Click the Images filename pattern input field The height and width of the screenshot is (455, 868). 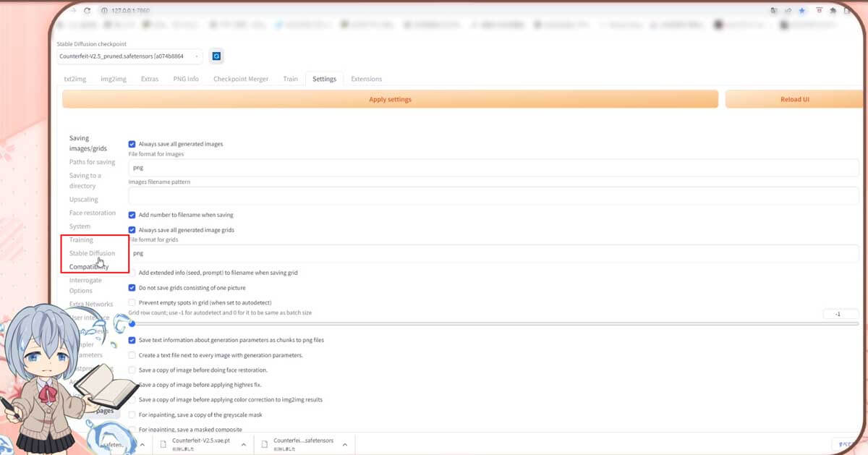coord(492,195)
